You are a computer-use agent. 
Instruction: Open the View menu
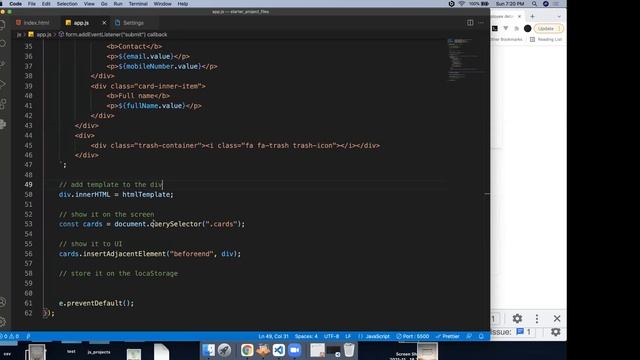point(89,4)
